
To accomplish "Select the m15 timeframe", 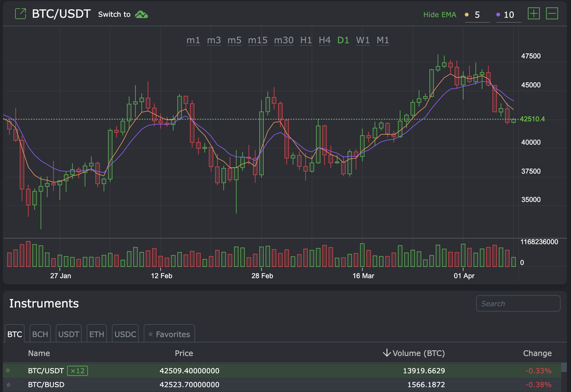I will [x=258, y=40].
